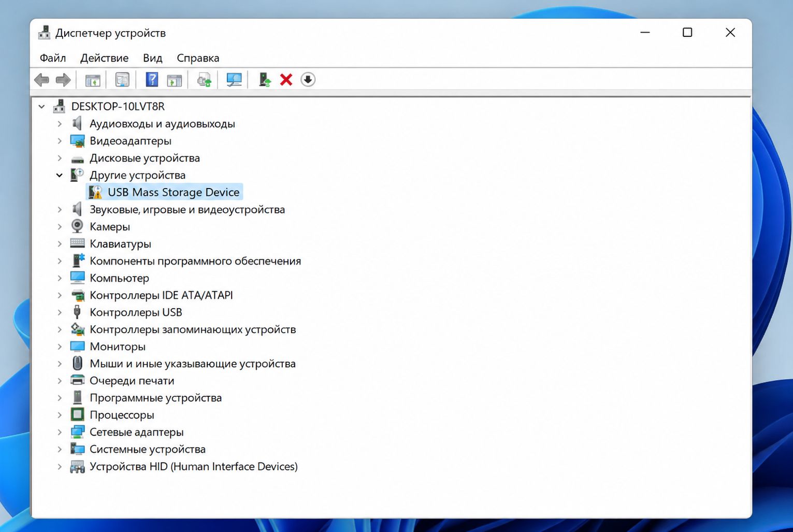Screen dimensions: 793x532
Task: Select the Сетевые адаптеры row label
Action: click(x=136, y=432)
